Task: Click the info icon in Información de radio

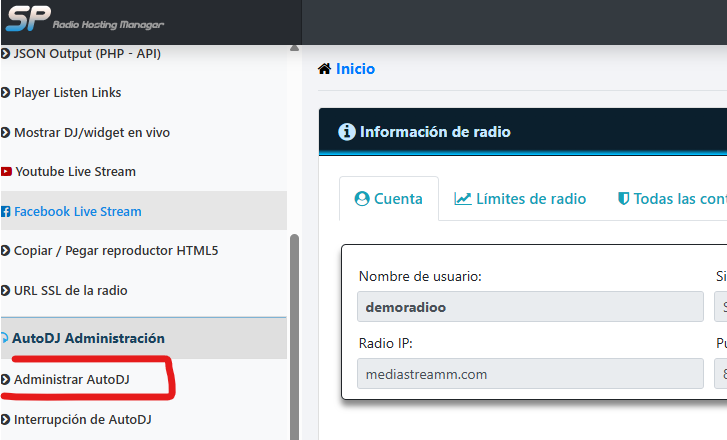Action: pyautogui.click(x=347, y=132)
